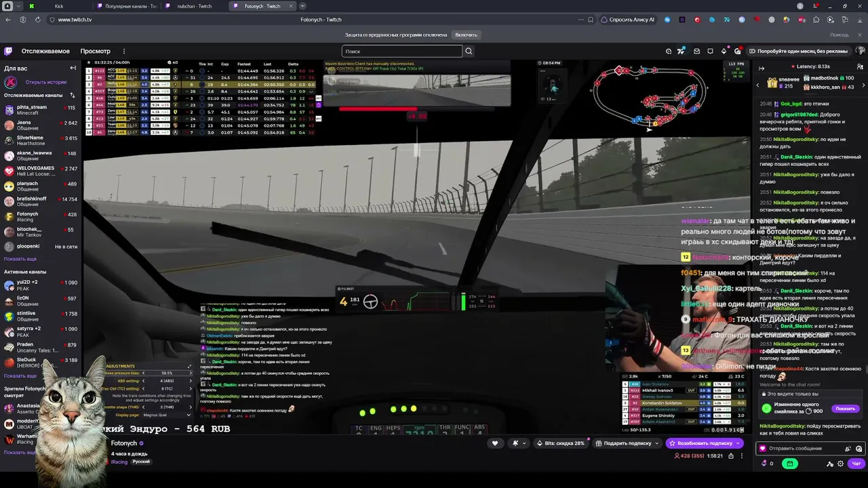Collapse the left sidebar with arrow icon
The width and height of the screenshot is (868, 488).
pos(73,68)
